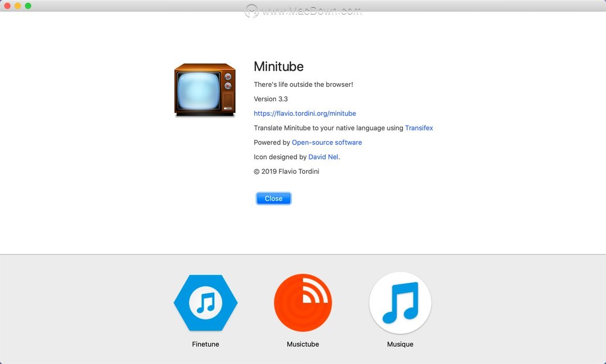The width and height of the screenshot is (606, 364).
Task: Open the Open-source software link
Action: point(327,142)
